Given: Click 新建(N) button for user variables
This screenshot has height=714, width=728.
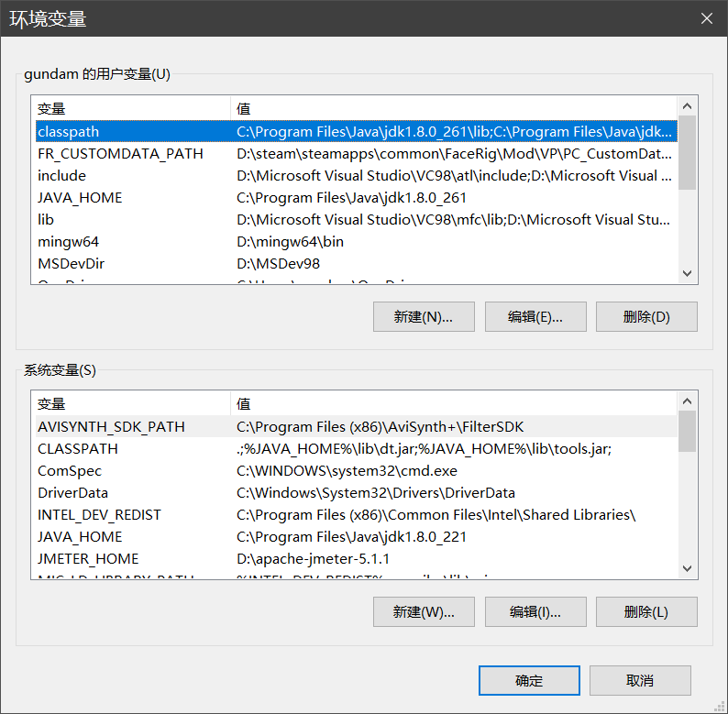Looking at the screenshot, I should (424, 317).
